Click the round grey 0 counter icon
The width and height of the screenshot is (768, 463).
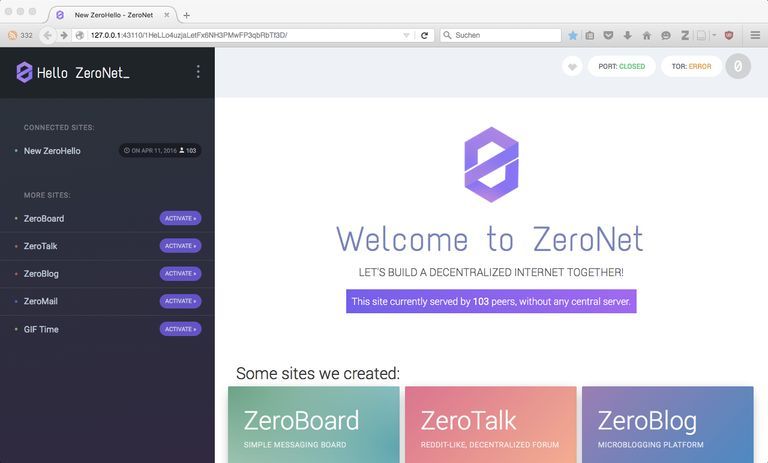[738, 66]
